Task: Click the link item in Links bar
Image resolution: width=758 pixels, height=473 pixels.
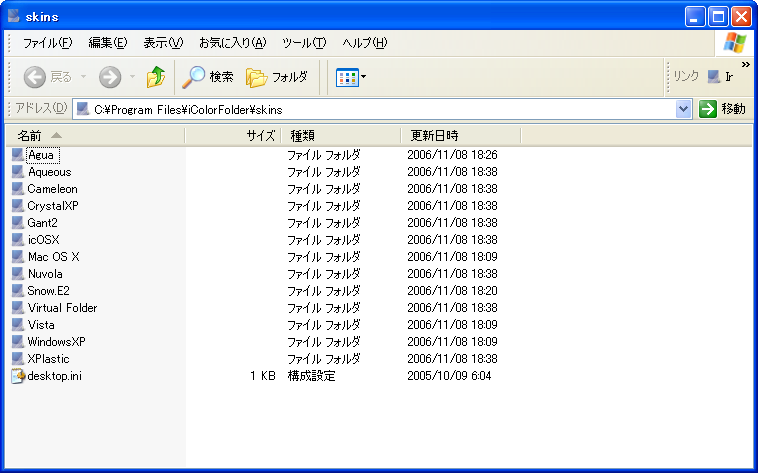Action: click(720, 76)
